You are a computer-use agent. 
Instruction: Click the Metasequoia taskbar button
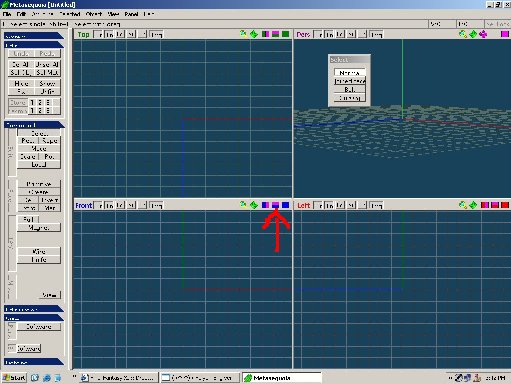282,378
